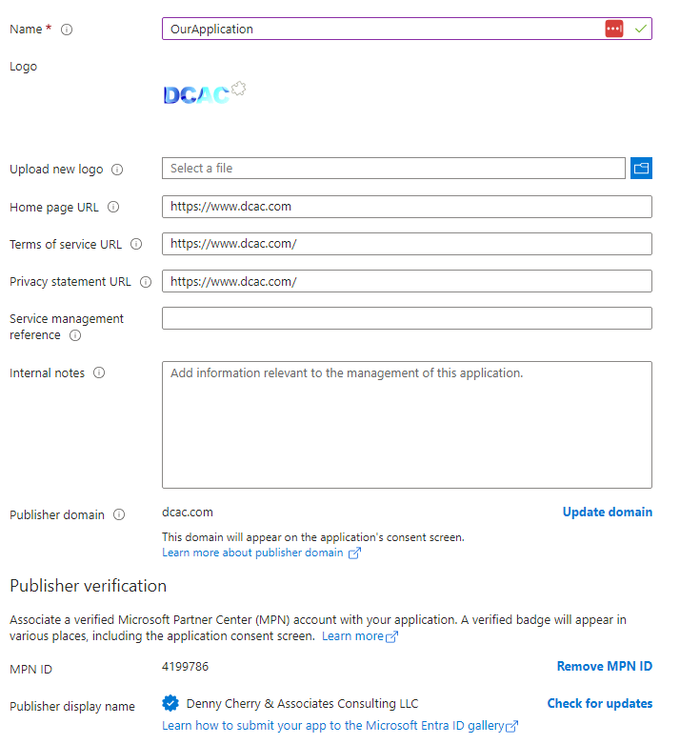Click the info icon beside Home page URL

[113, 207]
